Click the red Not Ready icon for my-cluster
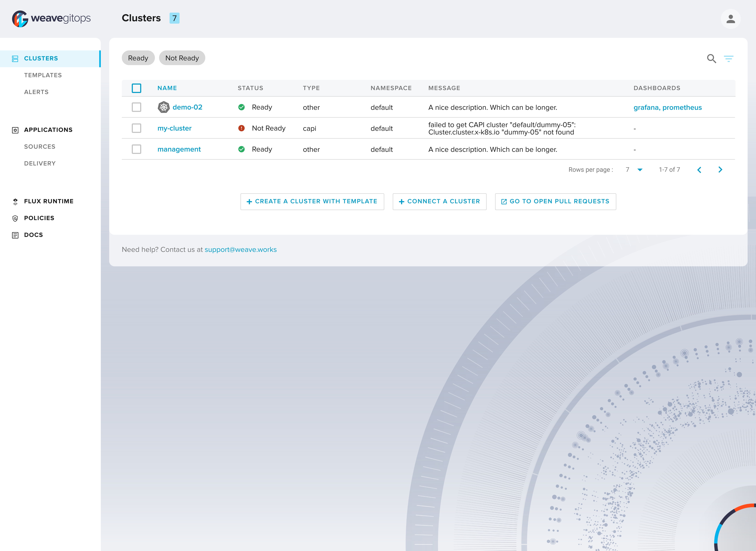756x551 pixels. point(242,128)
